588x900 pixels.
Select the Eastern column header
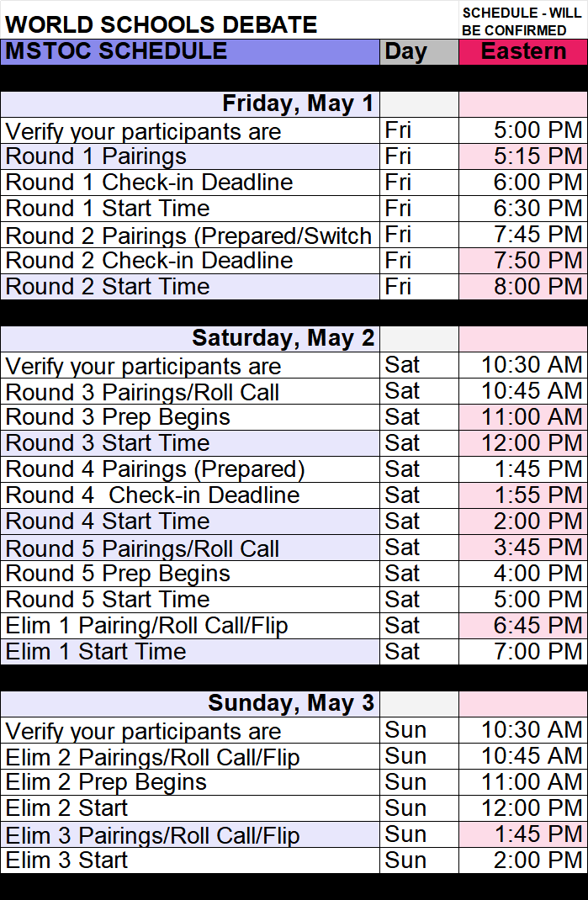click(522, 51)
